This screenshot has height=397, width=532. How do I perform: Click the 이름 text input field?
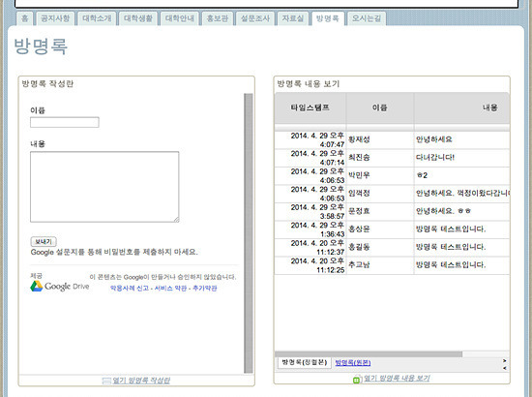point(65,122)
